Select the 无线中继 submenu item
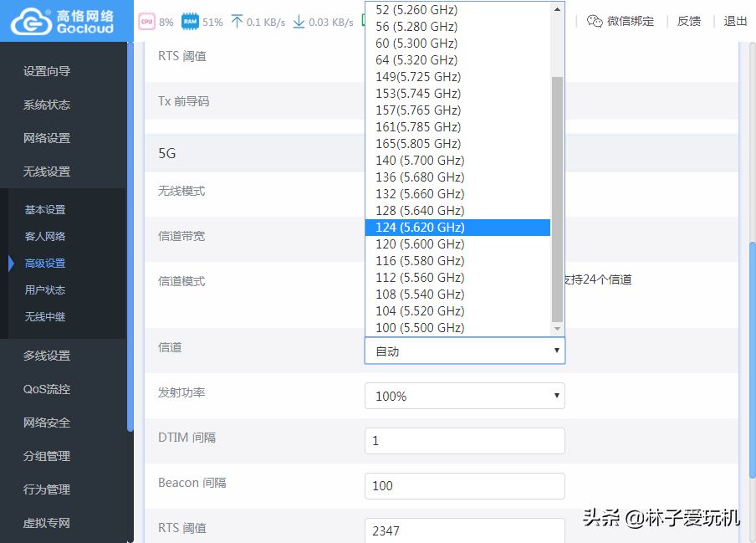 (x=45, y=317)
